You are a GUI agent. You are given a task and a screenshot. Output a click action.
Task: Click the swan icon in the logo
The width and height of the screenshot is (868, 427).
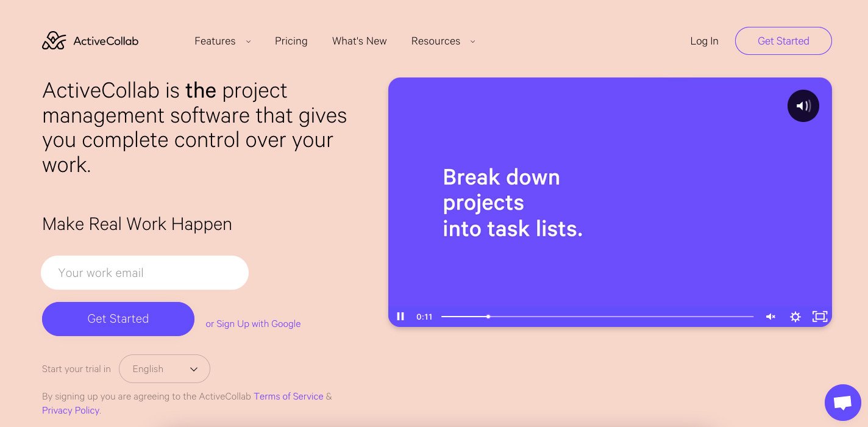[x=54, y=40]
